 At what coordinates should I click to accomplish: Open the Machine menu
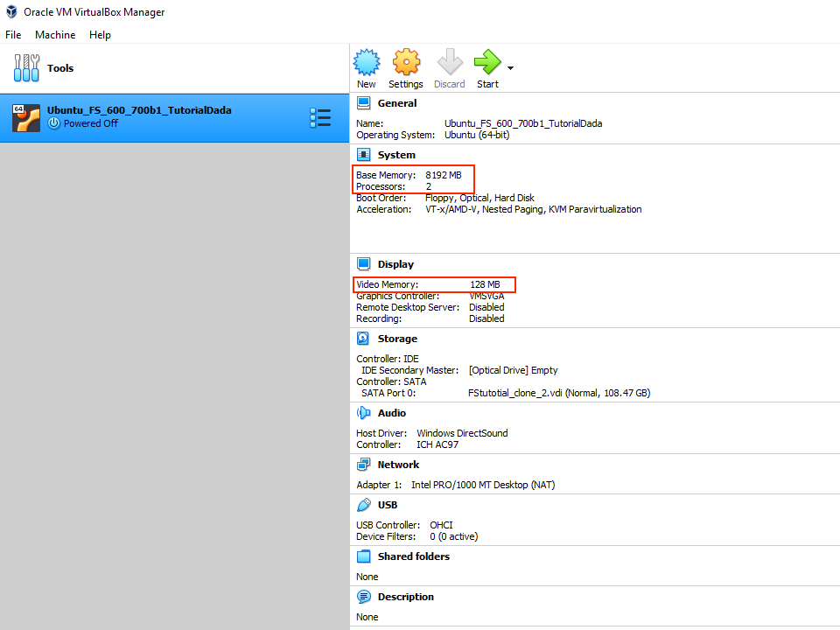point(55,35)
